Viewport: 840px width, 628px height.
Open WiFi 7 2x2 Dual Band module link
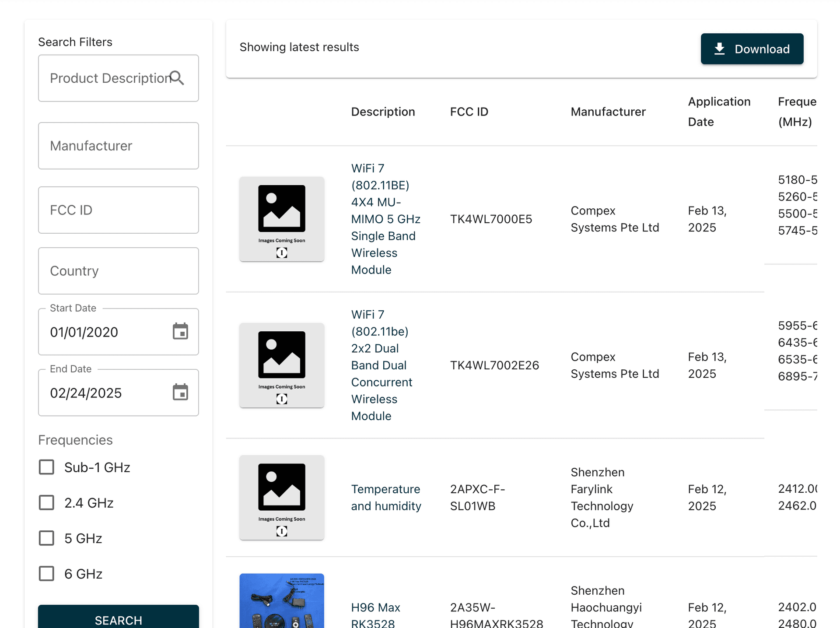tap(381, 365)
